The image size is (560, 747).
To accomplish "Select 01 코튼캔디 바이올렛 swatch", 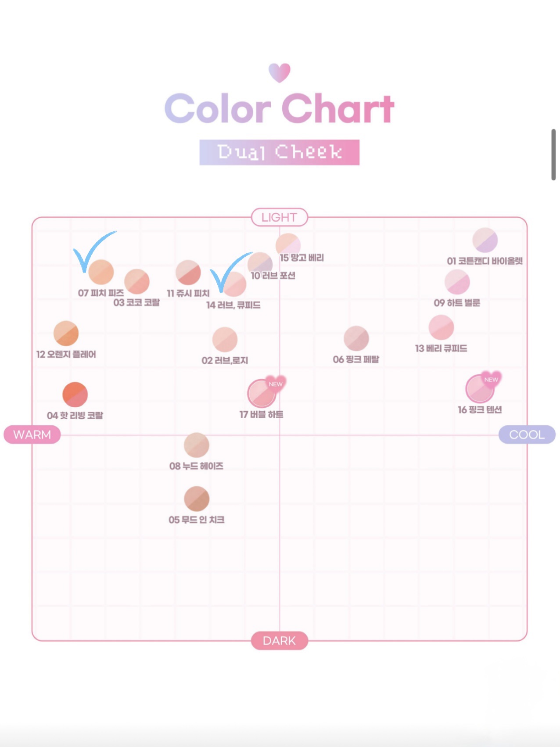I will click(485, 240).
